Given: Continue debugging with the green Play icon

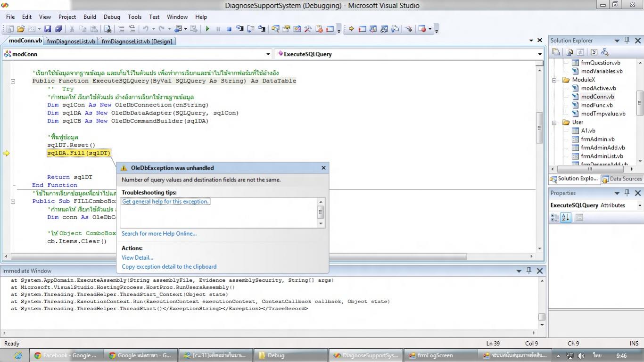Looking at the screenshot, I should pos(207,29).
